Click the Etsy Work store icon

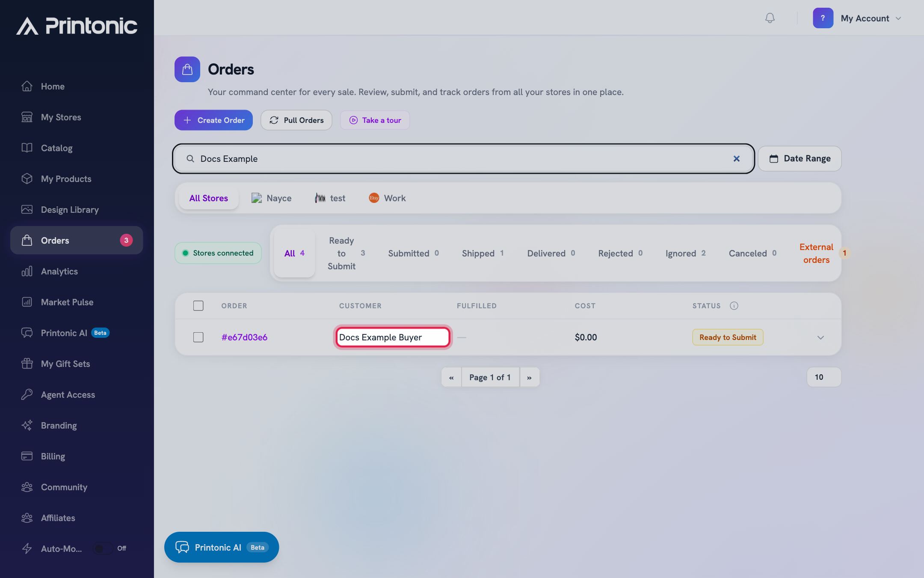tap(374, 198)
